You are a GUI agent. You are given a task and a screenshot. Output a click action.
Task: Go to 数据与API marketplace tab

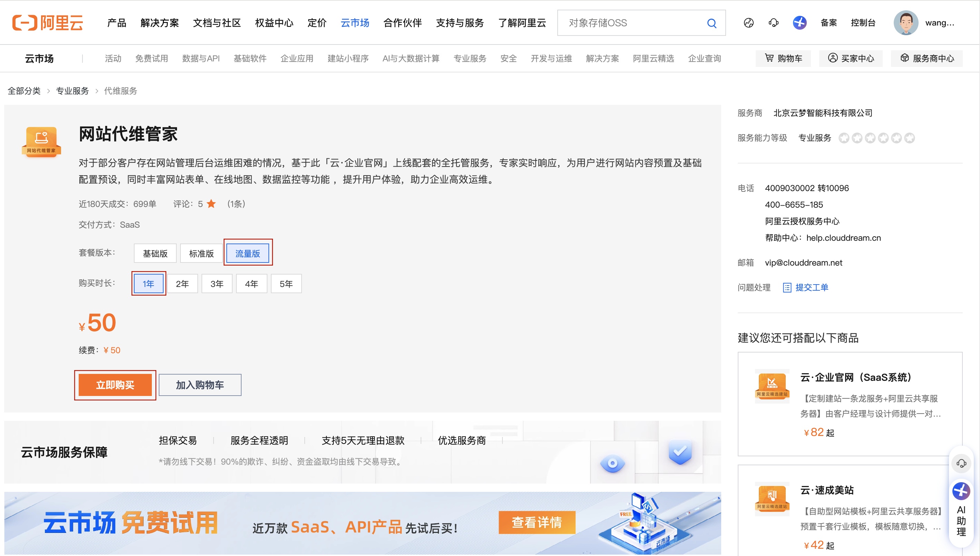pyautogui.click(x=201, y=58)
